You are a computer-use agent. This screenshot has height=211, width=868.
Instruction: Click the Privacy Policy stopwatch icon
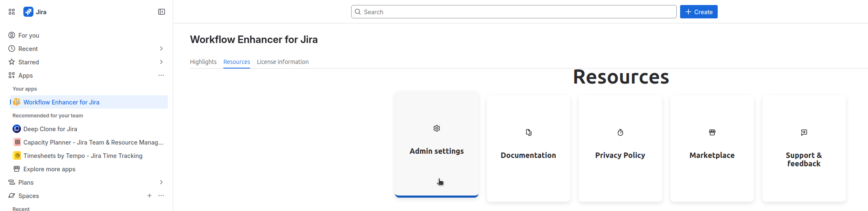(620, 132)
